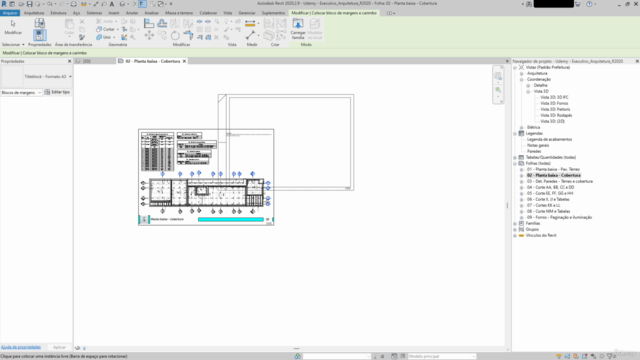The height and width of the screenshot is (360, 640).
Task: Click the Match type properties brush icon
Action: click(x=82, y=37)
